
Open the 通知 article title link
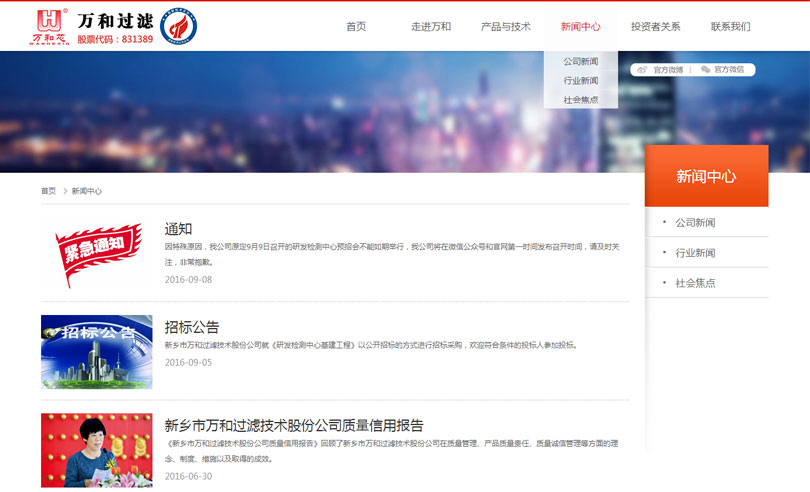tap(178, 229)
